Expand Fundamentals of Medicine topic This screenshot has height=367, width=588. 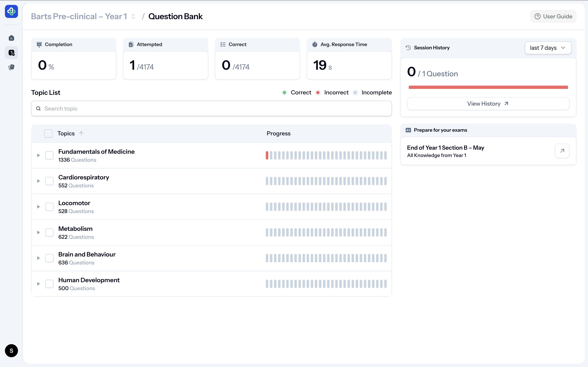[x=38, y=155]
